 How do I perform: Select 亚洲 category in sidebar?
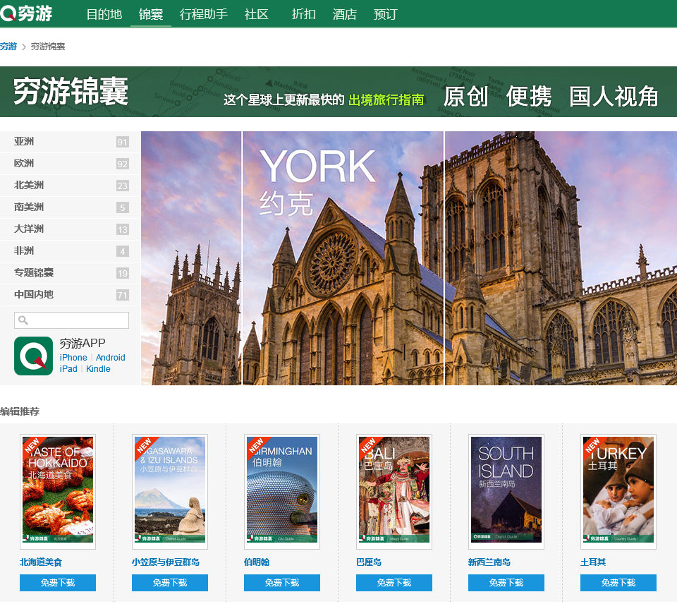click(x=71, y=142)
